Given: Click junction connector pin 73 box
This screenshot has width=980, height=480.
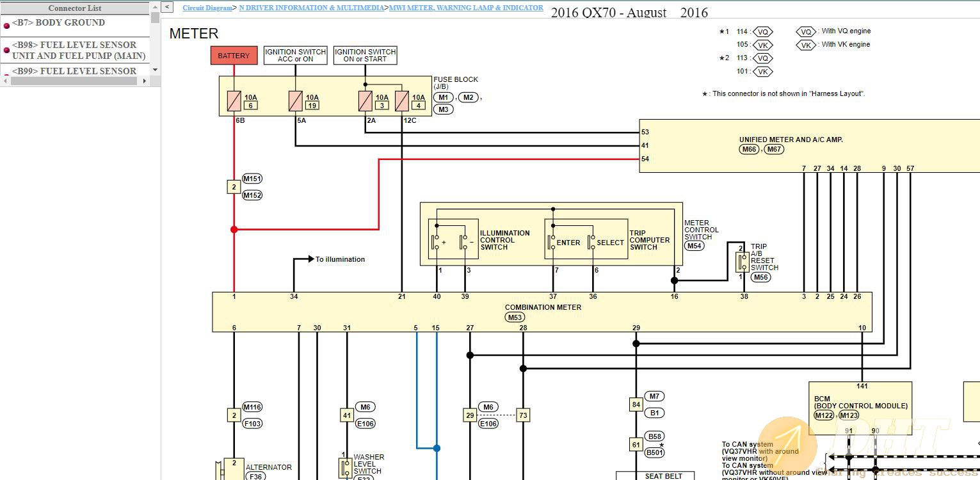Looking at the screenshot, I should tap(523, 415).
